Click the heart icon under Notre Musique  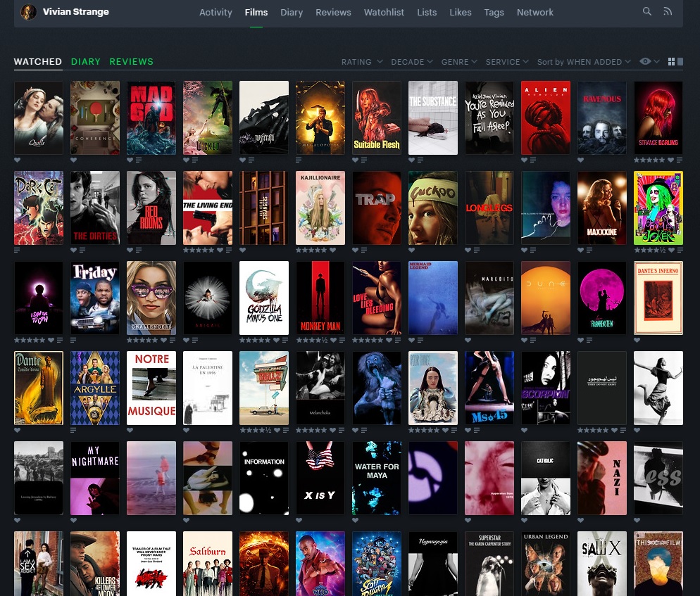point(130,430)
